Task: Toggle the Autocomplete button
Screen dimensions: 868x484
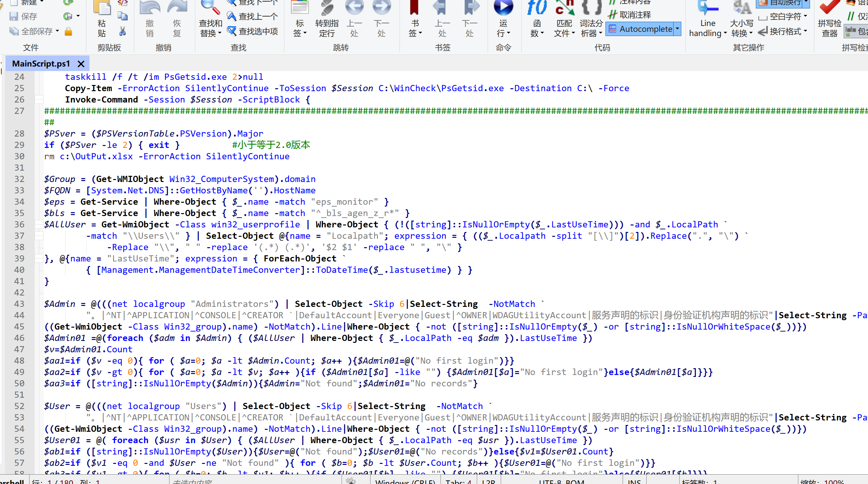Action: (x=640, y=29)
